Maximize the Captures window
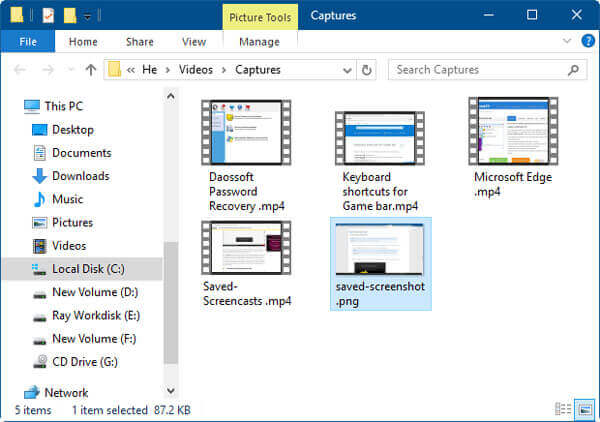Screen dimensions: 600x422 pos(532,15)
